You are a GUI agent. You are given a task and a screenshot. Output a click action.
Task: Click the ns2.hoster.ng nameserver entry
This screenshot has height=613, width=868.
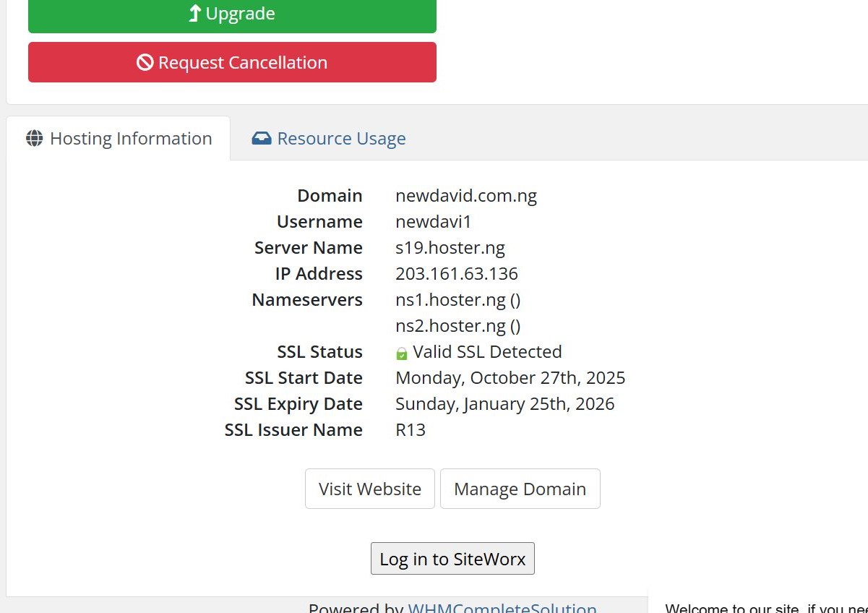(457, 326)
